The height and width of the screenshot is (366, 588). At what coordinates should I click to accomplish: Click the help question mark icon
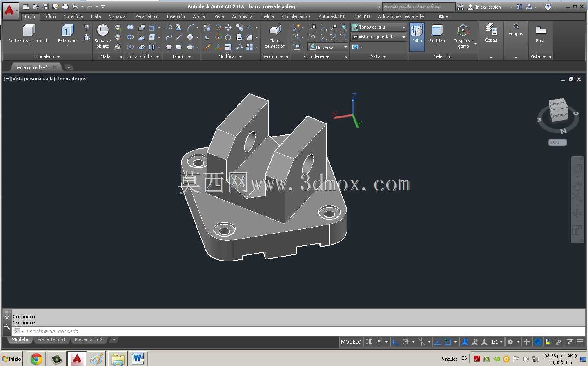[548, 7]
